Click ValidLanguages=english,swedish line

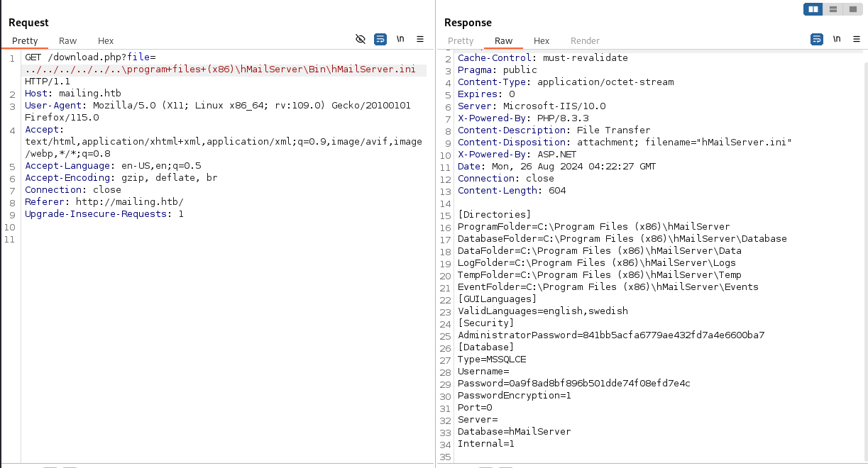click(x=543, y=311)
